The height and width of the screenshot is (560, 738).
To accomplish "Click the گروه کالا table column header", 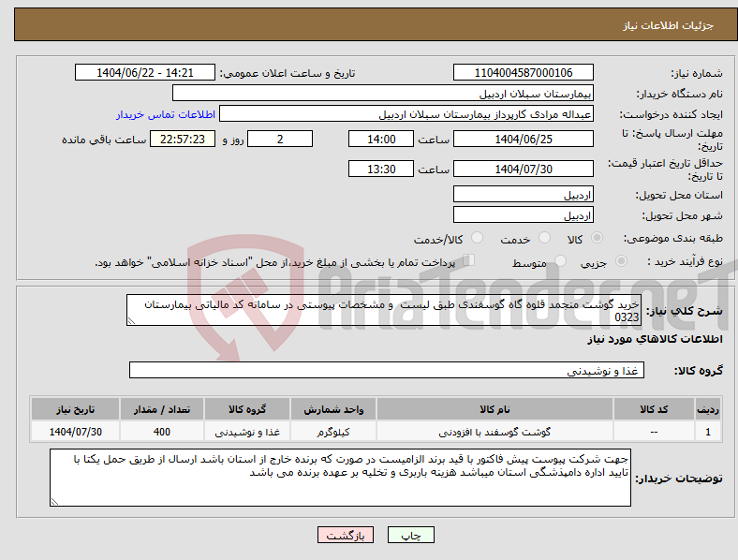I will point(247,409).
